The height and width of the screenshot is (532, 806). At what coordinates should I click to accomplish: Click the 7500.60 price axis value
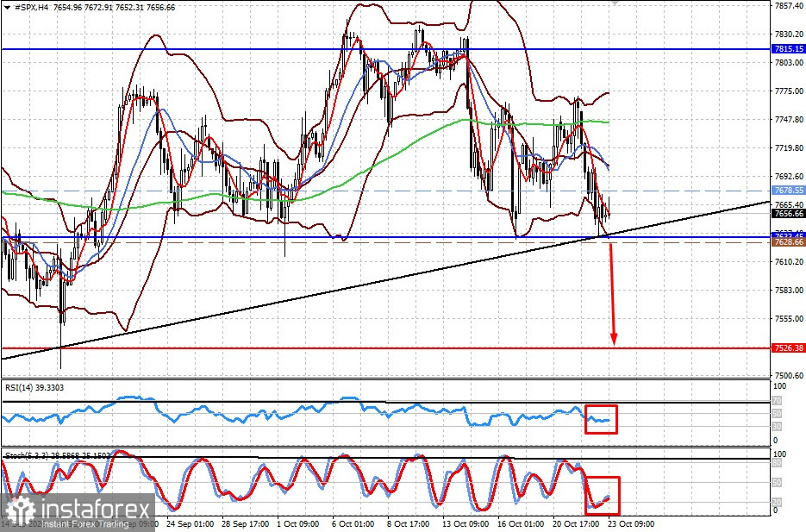[789, 375]
